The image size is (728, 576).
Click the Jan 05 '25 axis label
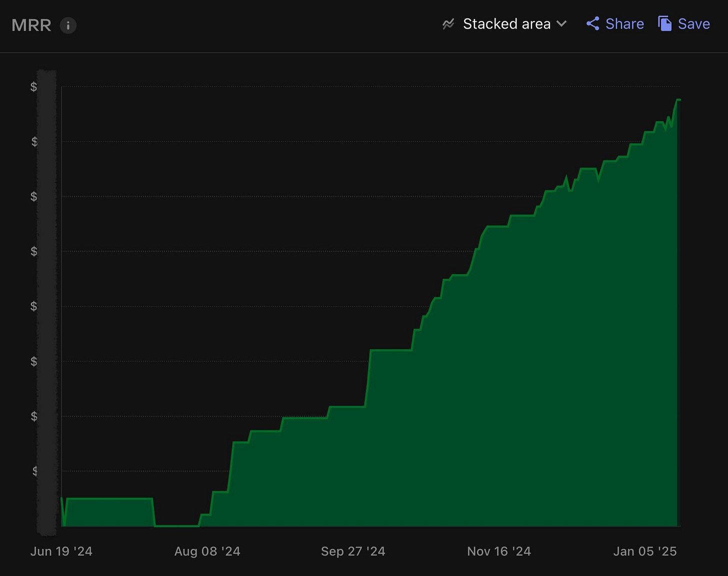644,551
